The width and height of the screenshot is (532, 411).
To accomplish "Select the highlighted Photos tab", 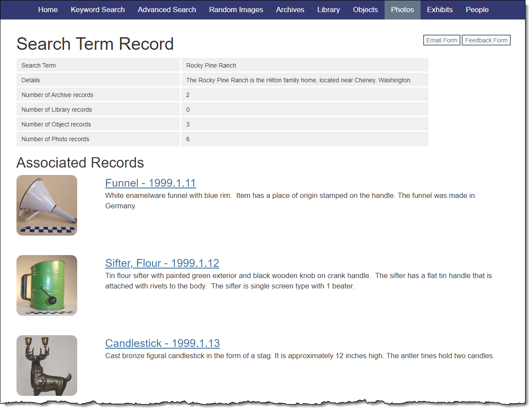I will click(x=402, y=10).
